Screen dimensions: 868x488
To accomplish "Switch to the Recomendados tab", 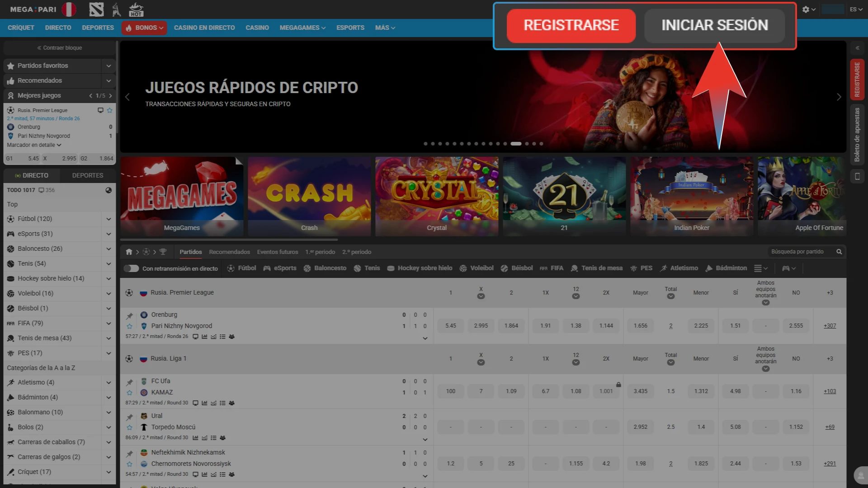I will (230, 252).
